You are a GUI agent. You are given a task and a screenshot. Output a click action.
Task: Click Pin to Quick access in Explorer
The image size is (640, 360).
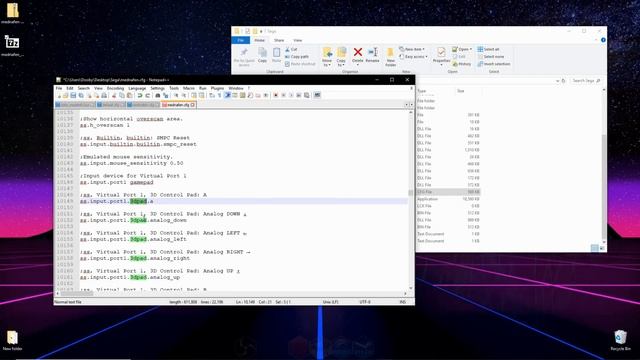(244, 57)
